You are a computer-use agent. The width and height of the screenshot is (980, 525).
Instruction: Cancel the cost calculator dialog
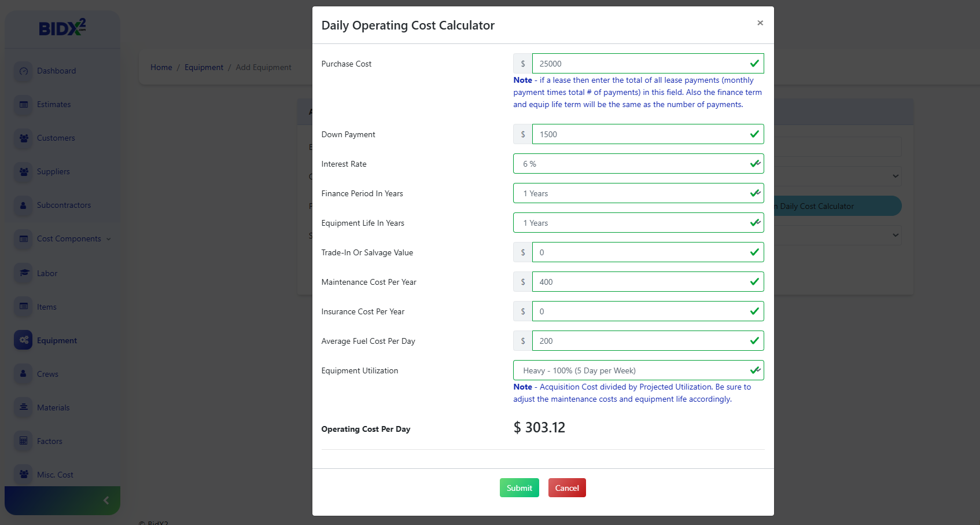coord(566,487)
